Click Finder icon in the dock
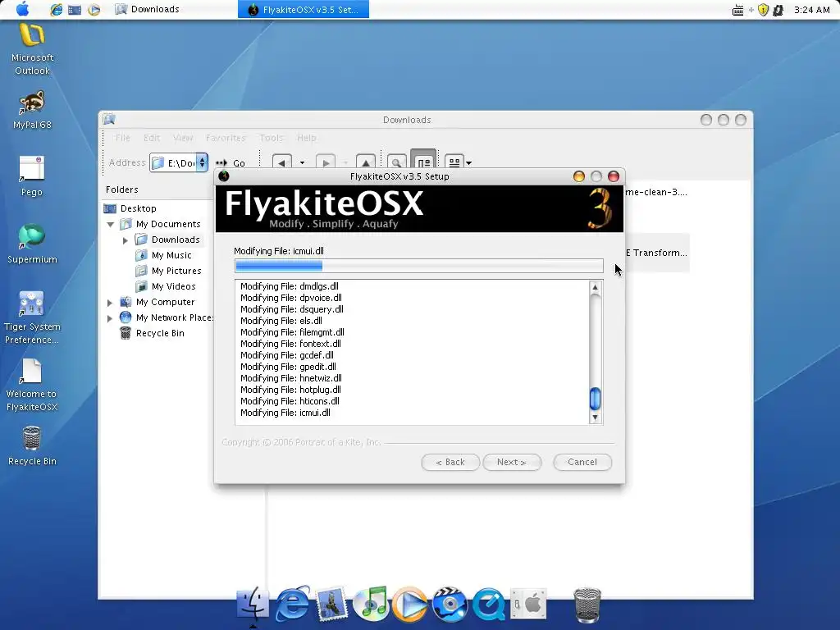This screenshot has height=630, width=840. click(x=253, y=604)
